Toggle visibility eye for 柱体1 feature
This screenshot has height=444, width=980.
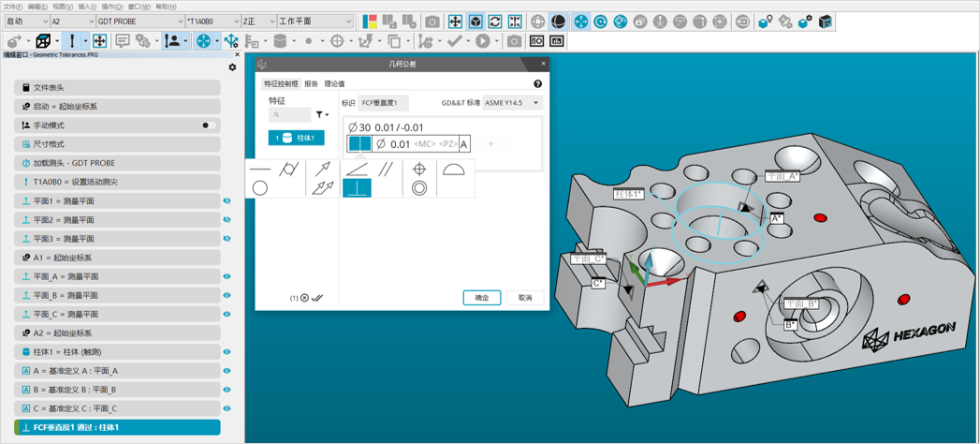coord(227,352)
